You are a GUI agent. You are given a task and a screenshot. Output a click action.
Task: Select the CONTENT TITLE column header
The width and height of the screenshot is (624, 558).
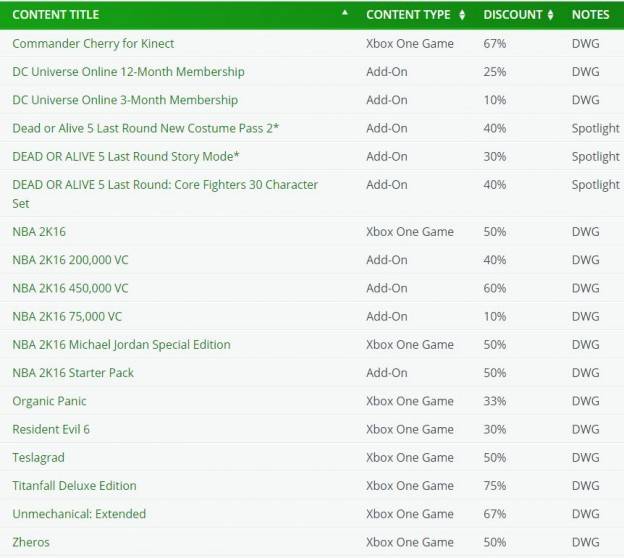coord(56,15)
